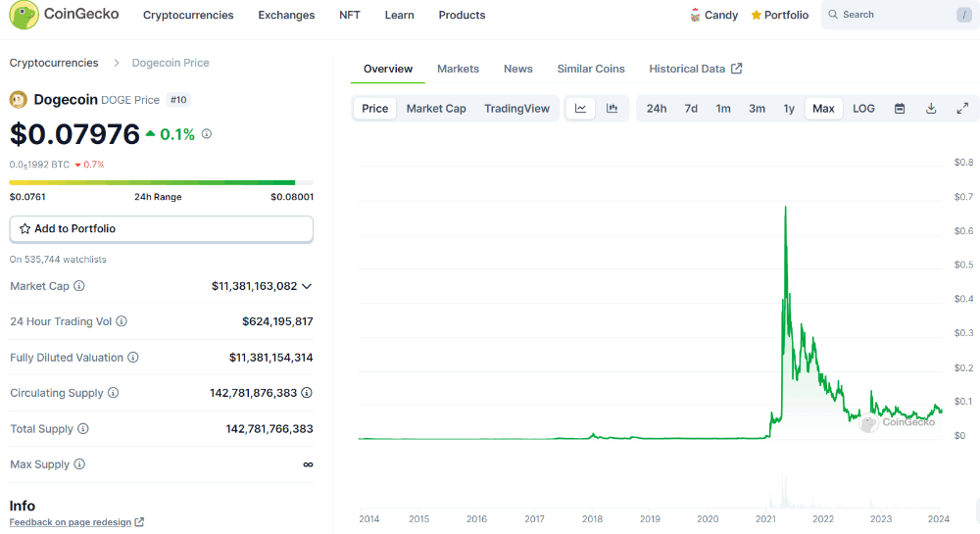Click the slash shortcut key badge

pos(964,15)
